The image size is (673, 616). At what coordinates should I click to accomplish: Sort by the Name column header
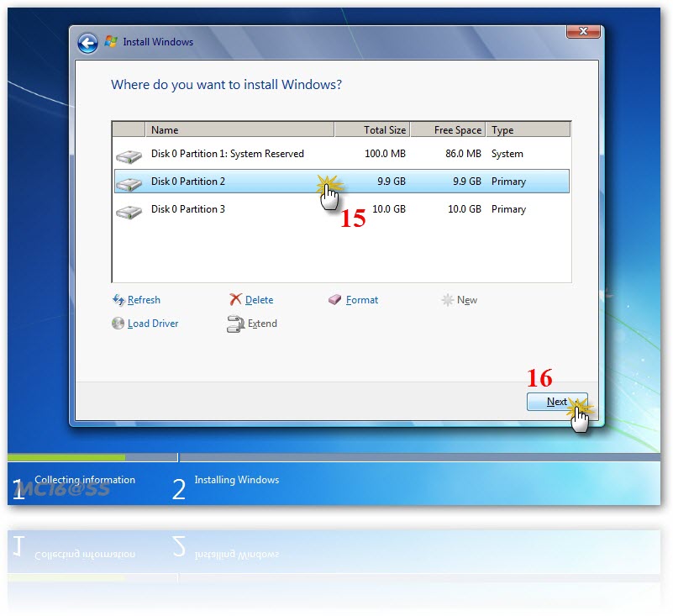[x=239, y=129]
